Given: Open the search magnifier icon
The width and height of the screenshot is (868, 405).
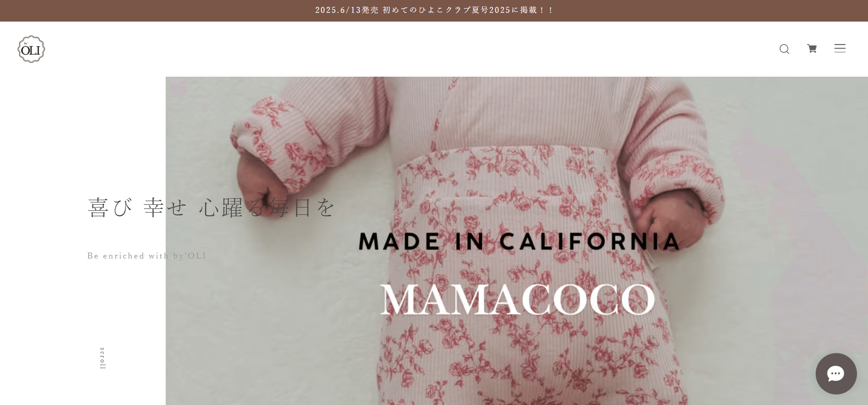Looking at the screenshot, I should tap(784, 49).
